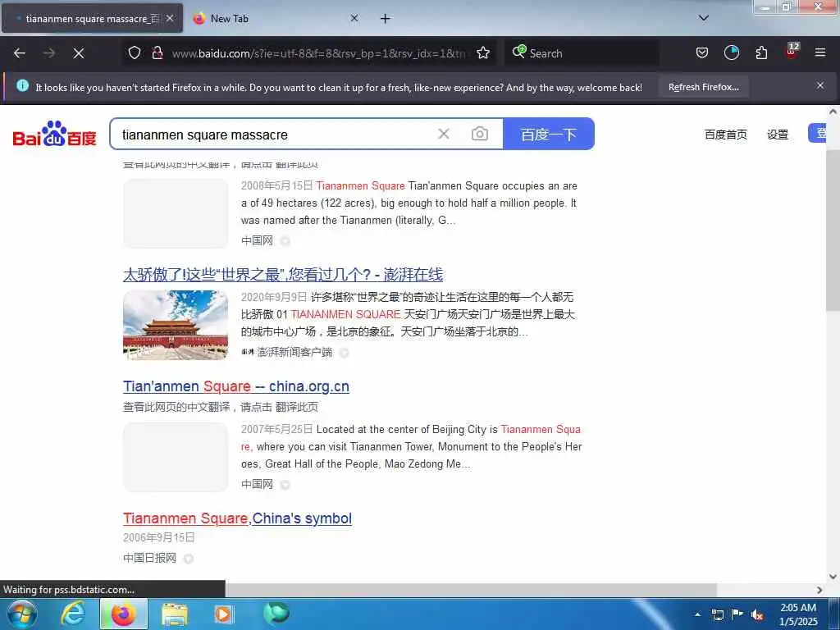
Task: Open 太骄傲了 世界之最 result link
Action: pyautogui.click(x=283, y=275)
